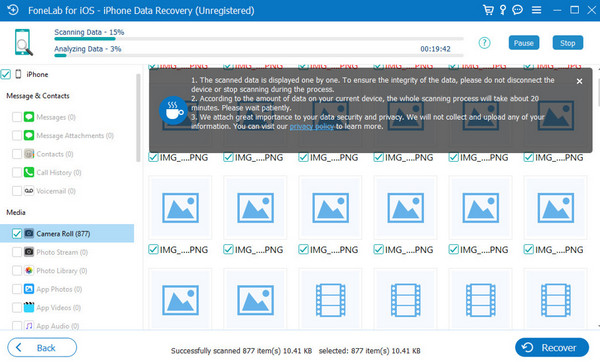Click the elapsed time 00:19:42
Screen dimensions: 600x362
tap(435, 49)
